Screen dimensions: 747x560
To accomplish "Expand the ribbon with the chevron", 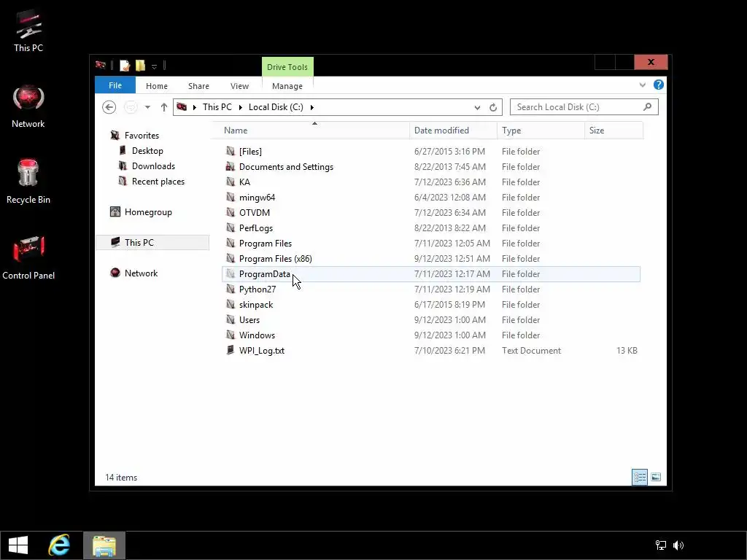I will 643,85.
